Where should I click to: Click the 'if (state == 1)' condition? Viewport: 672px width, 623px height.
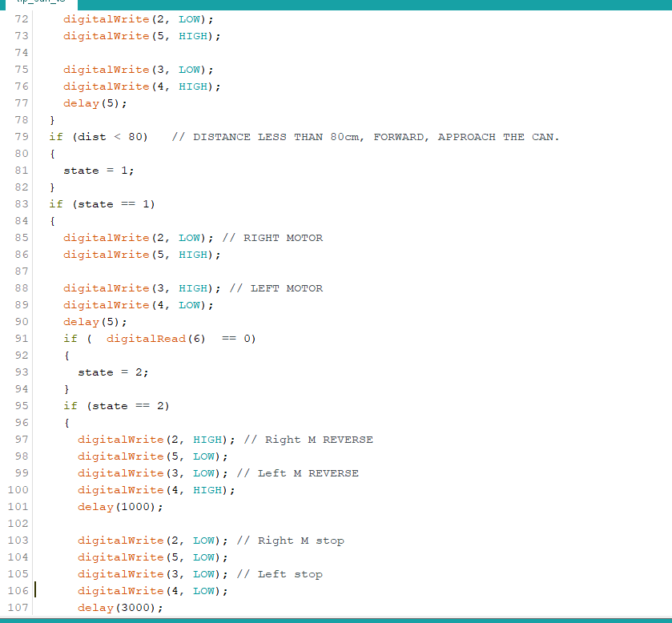click(x=102, y=204)
